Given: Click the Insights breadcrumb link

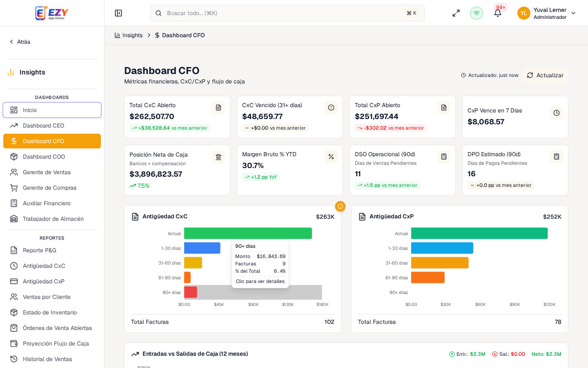Looking at the screenshot, I should pyautogui.click(x=129, y=35).
